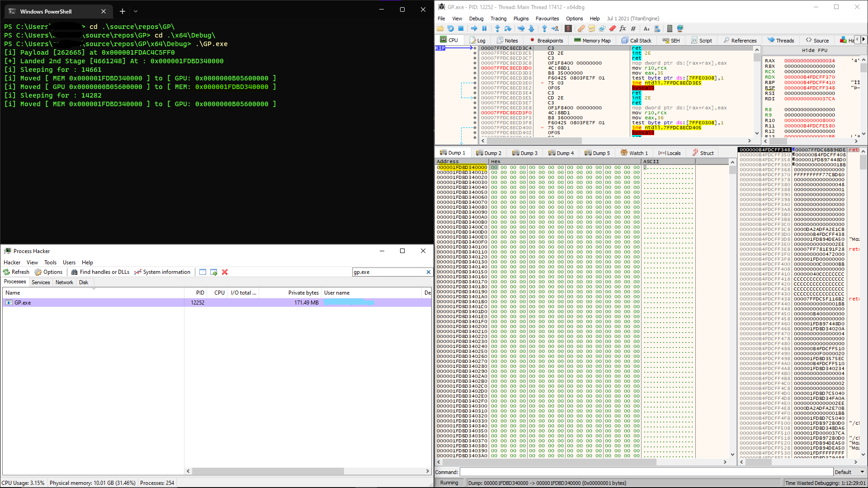
Task: Click the Refresh button in Process Hacker
Action: (x=16, y=272)
